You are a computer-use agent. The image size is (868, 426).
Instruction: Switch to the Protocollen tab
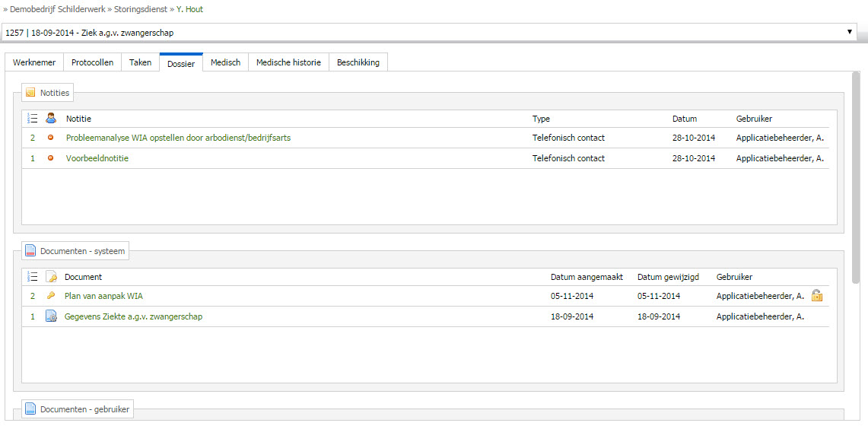(x=93, y=62)
